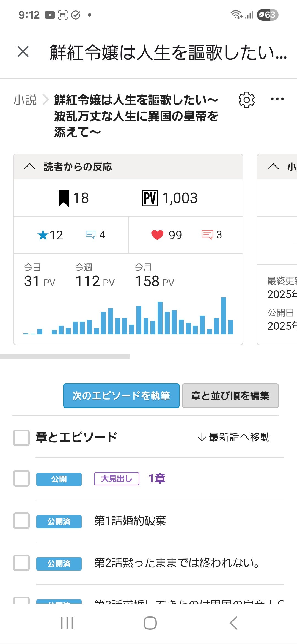Go to 小説 breadcrumb
The image size is (297, 644).
pos(25,100)
